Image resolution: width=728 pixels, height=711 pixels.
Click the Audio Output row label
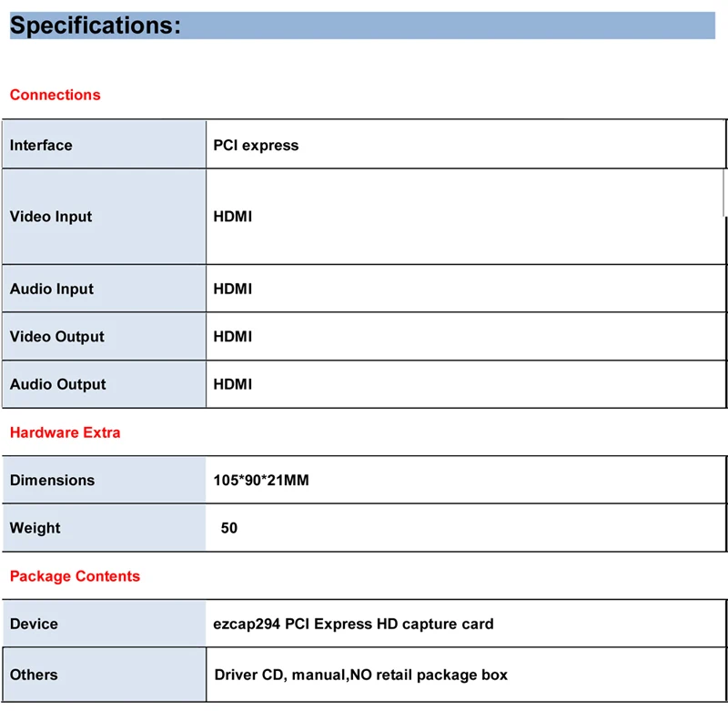point(58,384)
